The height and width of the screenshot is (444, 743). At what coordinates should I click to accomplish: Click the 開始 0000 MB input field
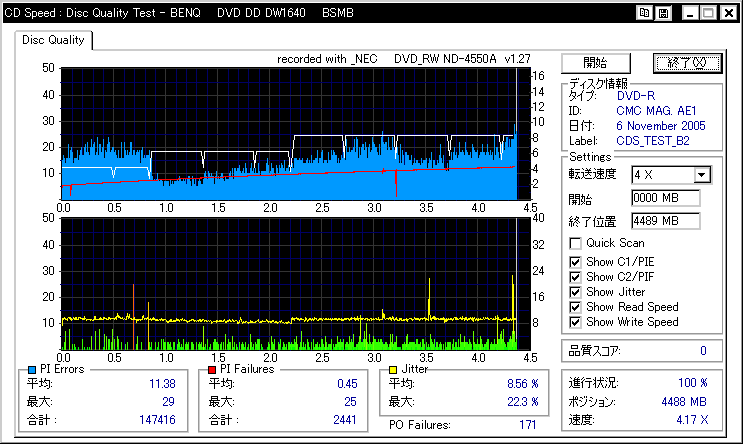click(x=666, y=198)
